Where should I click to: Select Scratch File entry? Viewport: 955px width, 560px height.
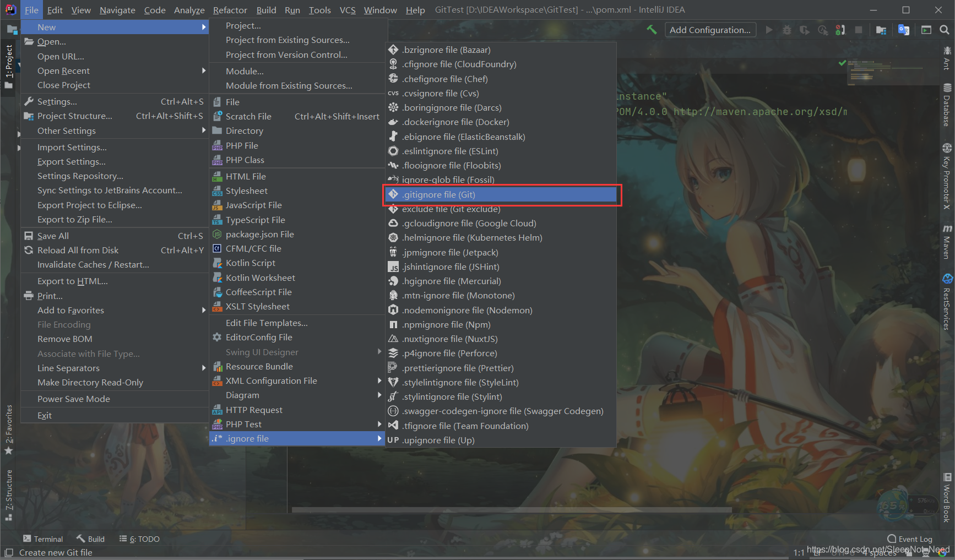(x=297, y=116)
